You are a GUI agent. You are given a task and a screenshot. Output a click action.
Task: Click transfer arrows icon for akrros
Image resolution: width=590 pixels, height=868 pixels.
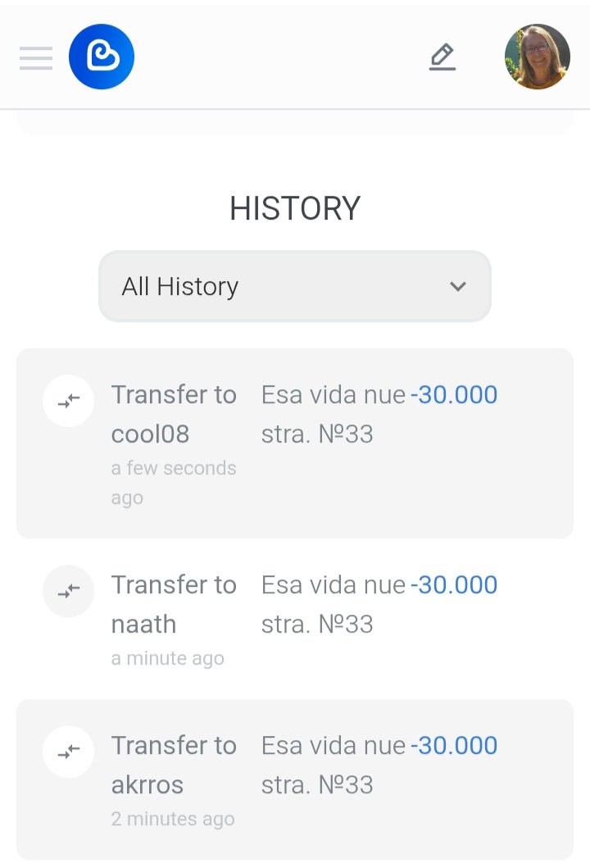click(x=69, y=752)
